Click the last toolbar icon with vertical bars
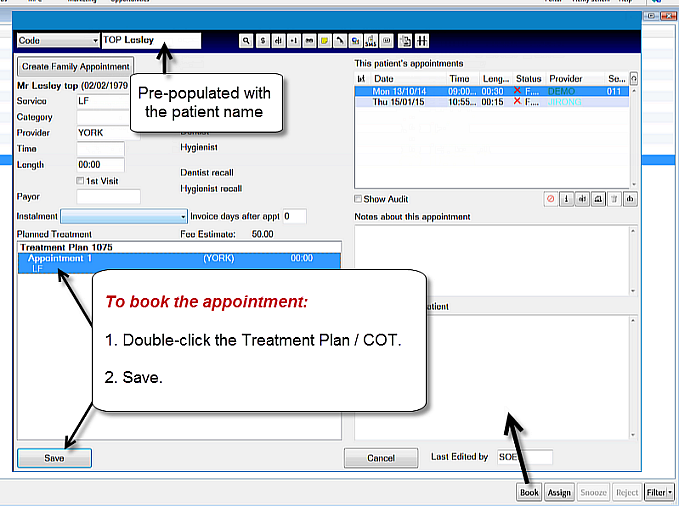 pyautogui.click(x=422, y=41)
